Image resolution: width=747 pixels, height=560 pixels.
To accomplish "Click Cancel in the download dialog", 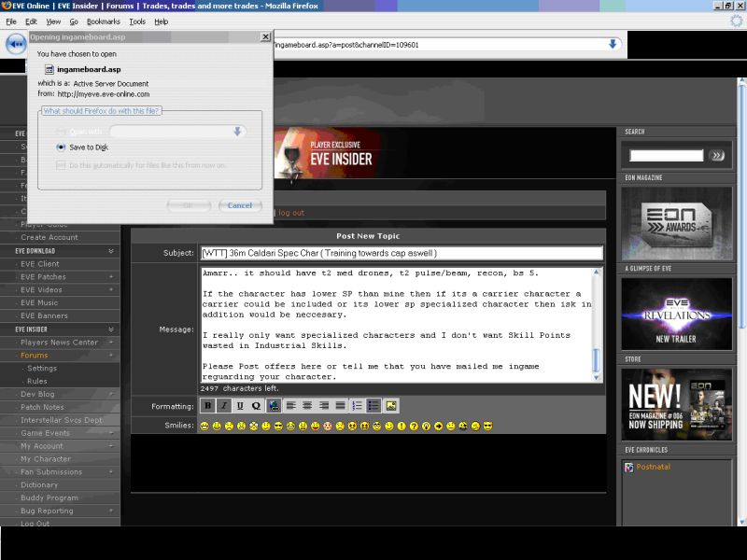I will (x=240, y=205).
